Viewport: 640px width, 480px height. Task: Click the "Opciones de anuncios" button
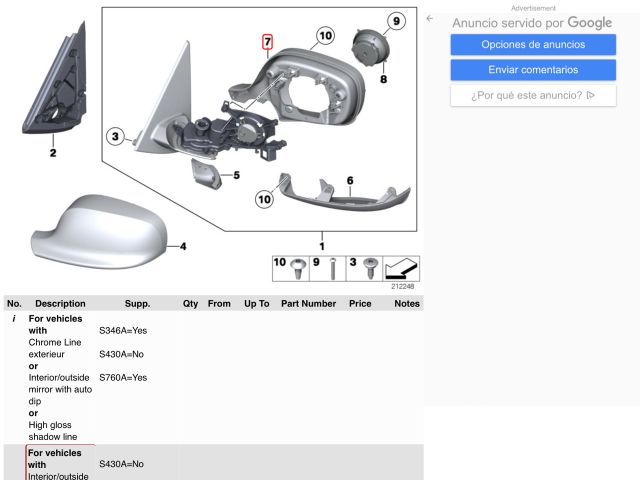click(x=533, y=44)
